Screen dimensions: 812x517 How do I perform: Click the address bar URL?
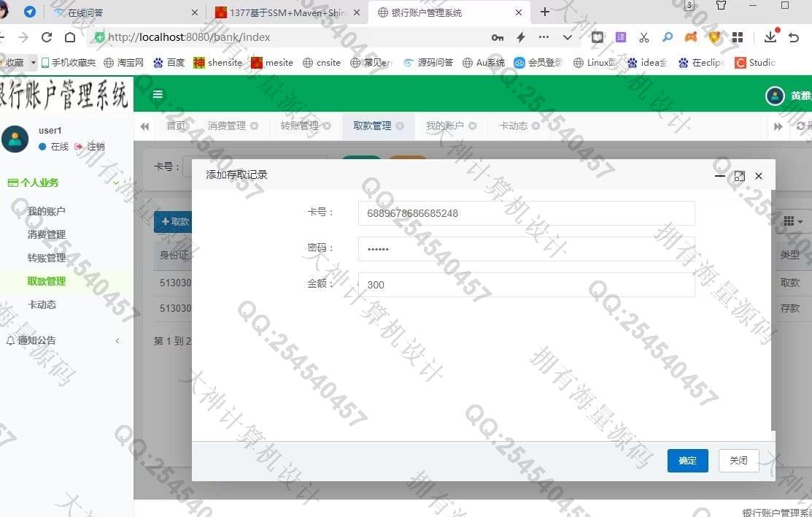coord(189,37)
